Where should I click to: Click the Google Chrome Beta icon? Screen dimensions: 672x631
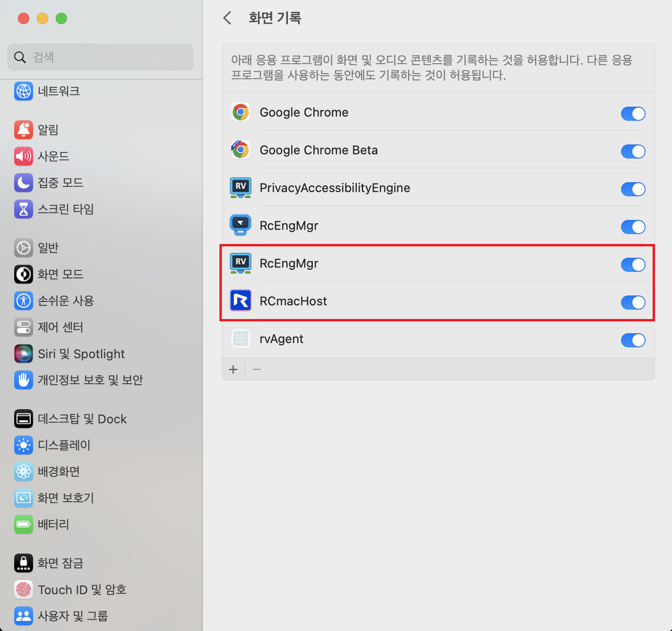(241, 150)
